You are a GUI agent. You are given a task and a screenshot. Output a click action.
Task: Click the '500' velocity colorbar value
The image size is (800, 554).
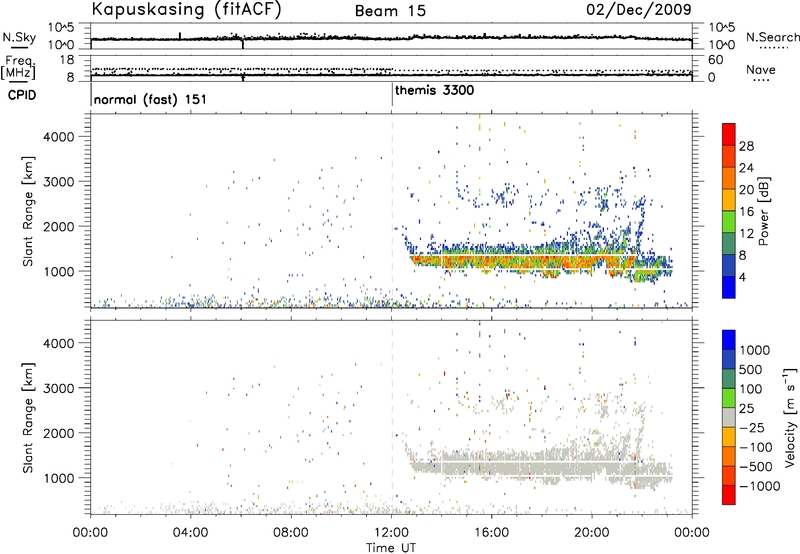(751, 370)
